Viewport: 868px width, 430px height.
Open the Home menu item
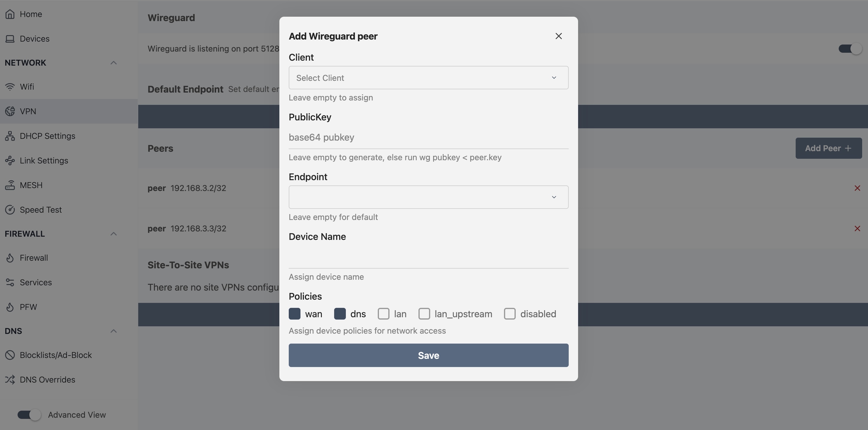click(x=69, y=14)
